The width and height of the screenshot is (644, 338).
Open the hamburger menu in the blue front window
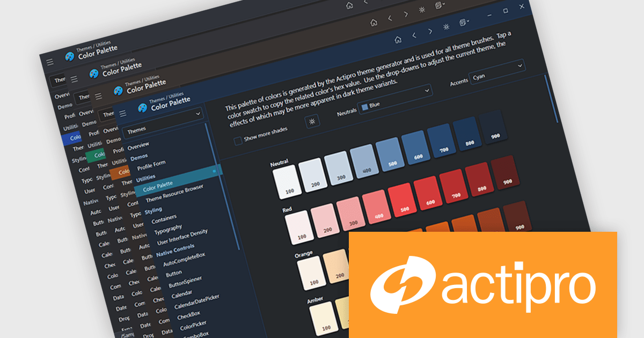pyautogui.click(x=122, y=113)
